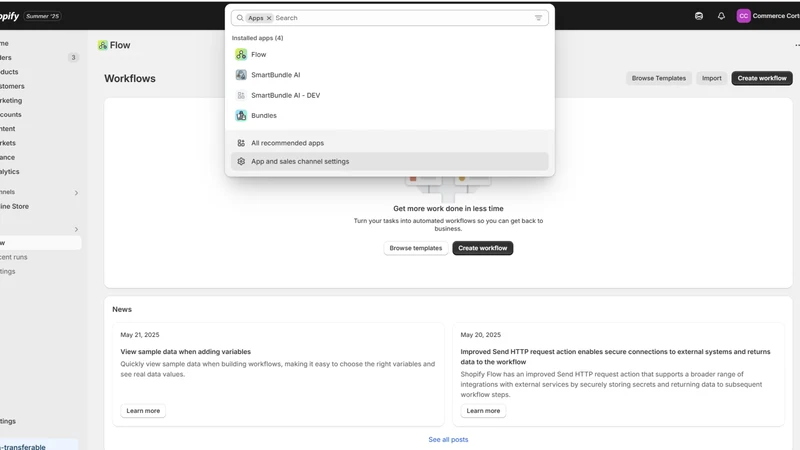Image resolution: width=800 pixels, height=450 pixels.
Task: Click the 'Improved Send HTTP request action' headline
Action: [x=615, y=357]
